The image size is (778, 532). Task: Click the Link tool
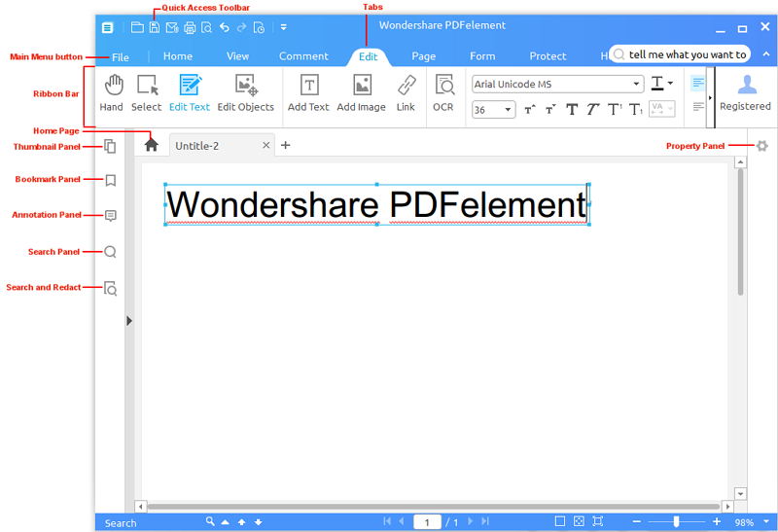406,93
